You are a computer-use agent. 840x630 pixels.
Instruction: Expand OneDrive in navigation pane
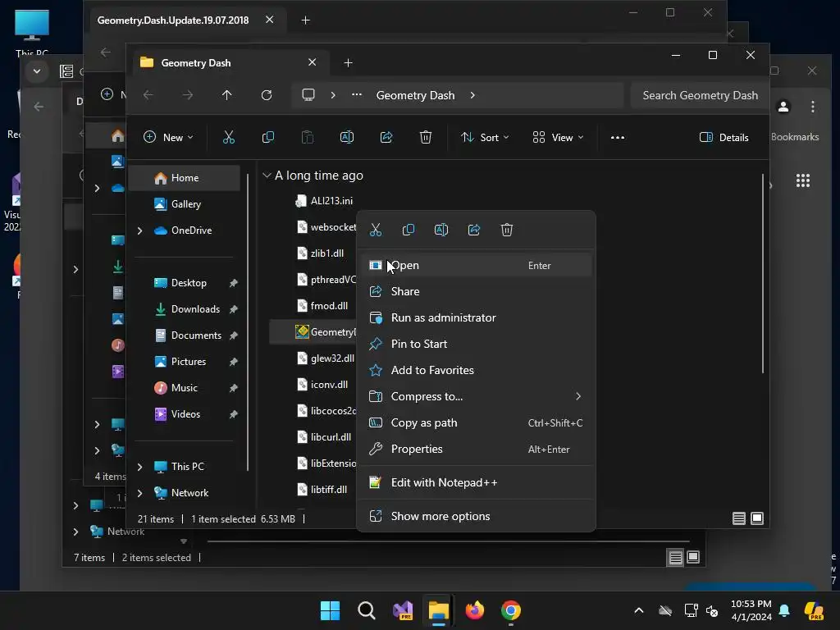pos(139,231)
